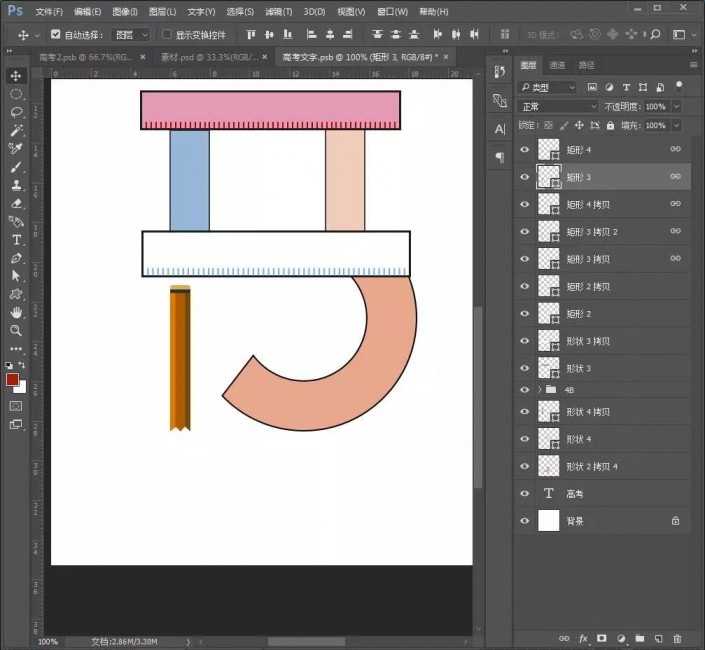
Task: Open the layer style fx menu
Action: 583,638
